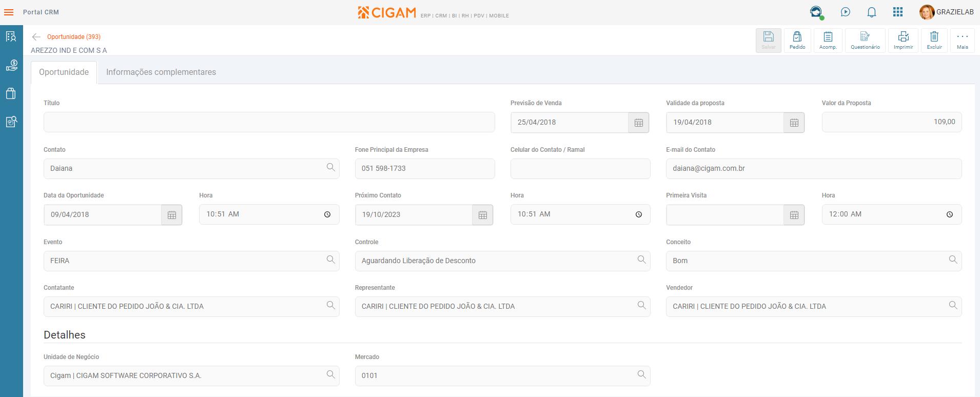Open lookup for the Vendedor field
The height and width of the screenshot is (397, 980).
coord(953,305)
